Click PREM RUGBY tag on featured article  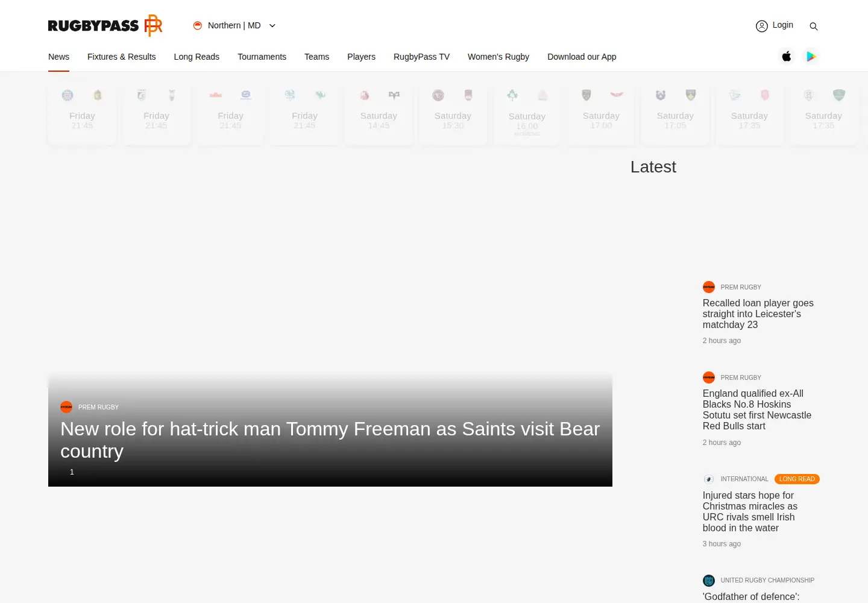click(98, 407)
